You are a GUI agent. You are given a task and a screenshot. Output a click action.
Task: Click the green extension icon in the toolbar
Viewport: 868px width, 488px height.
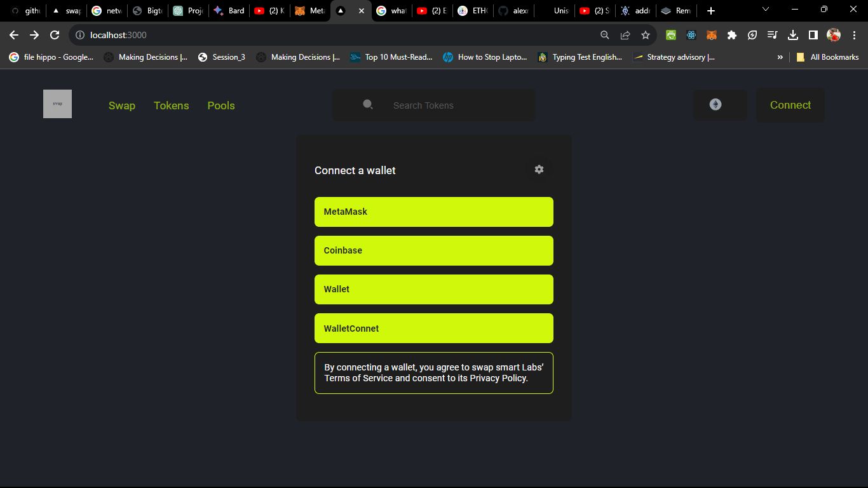tap(671, 35)
